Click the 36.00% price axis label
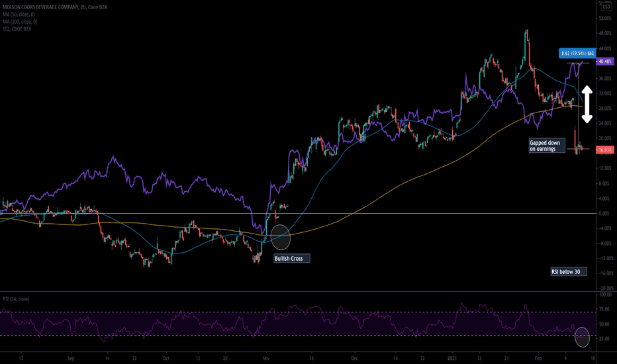 pos(605,79)
